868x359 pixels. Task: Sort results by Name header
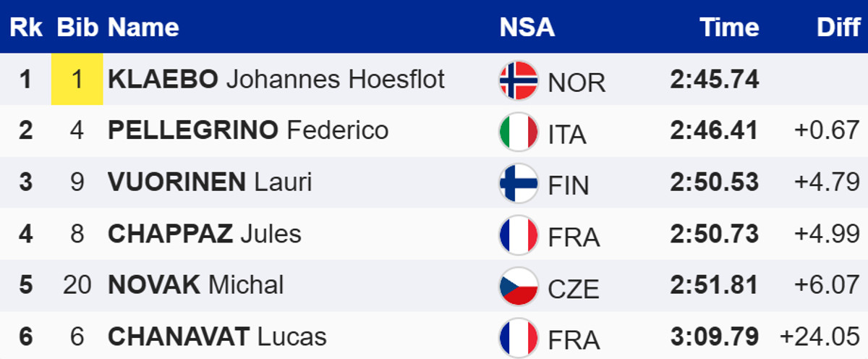[x=143, y=28]
